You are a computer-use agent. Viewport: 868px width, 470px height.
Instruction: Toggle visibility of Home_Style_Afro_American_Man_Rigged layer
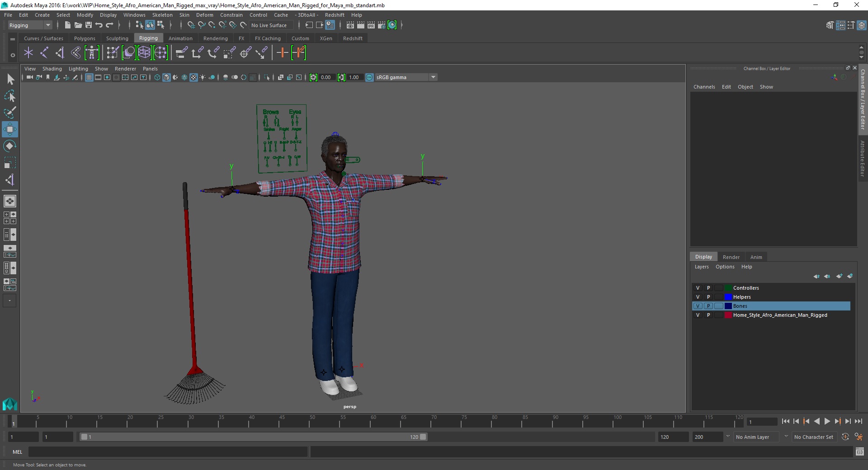[698, 315]
